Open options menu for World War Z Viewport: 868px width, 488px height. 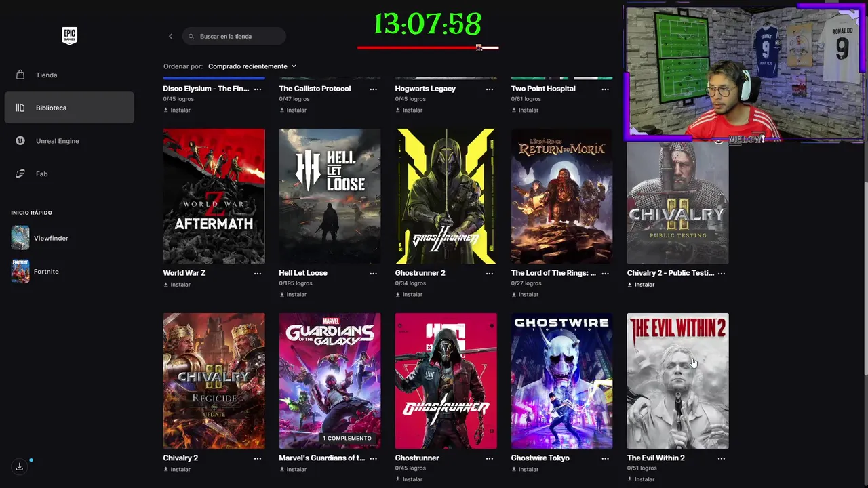(x=258, y=273)
